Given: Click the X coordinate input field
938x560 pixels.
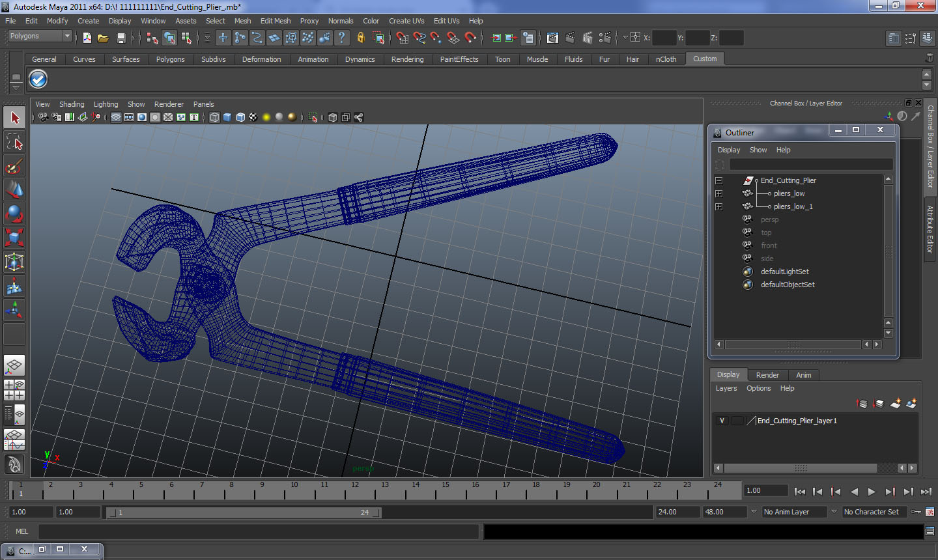Looking at the screenshot, I should (x=663, y=38).
